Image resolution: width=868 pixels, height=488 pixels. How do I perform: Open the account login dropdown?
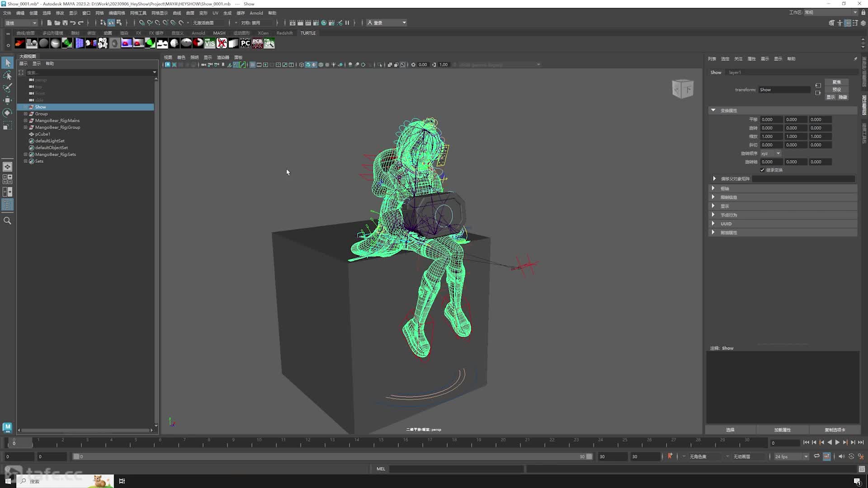387,23
